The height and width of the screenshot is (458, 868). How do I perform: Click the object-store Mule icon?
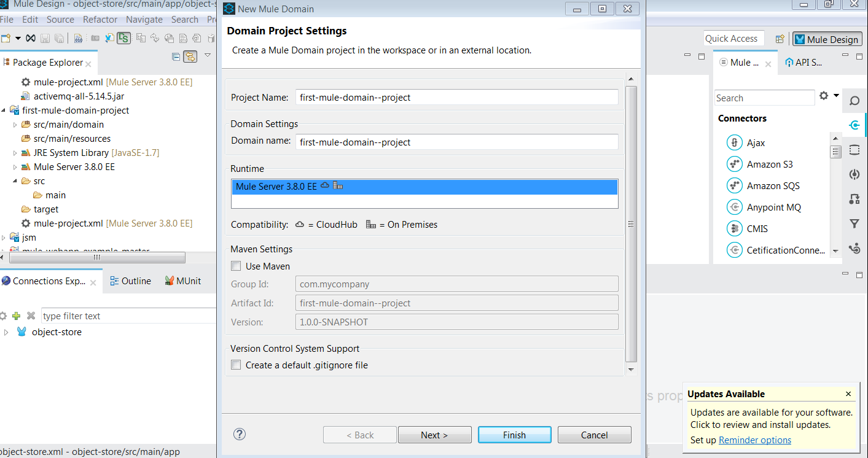tap(22, 332)
